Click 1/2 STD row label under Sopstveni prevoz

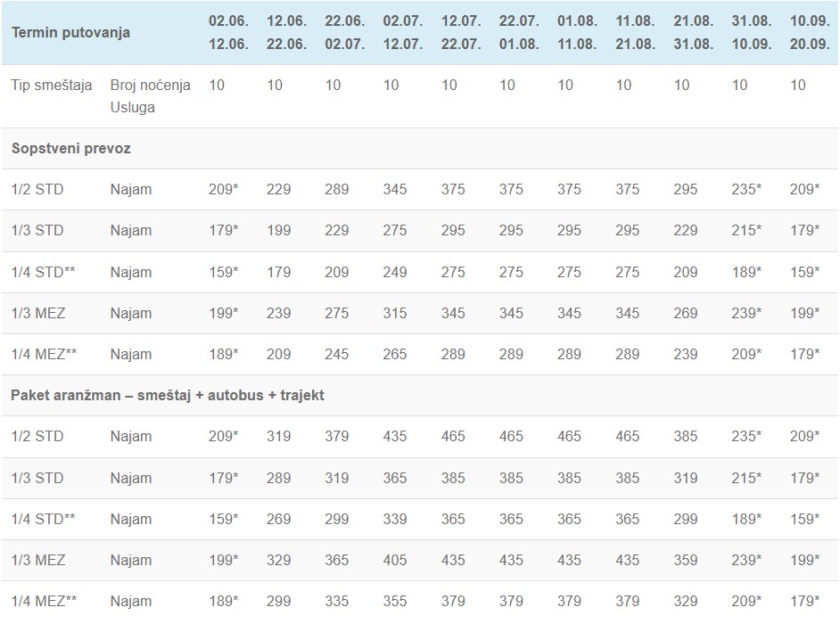coord(37,190)
